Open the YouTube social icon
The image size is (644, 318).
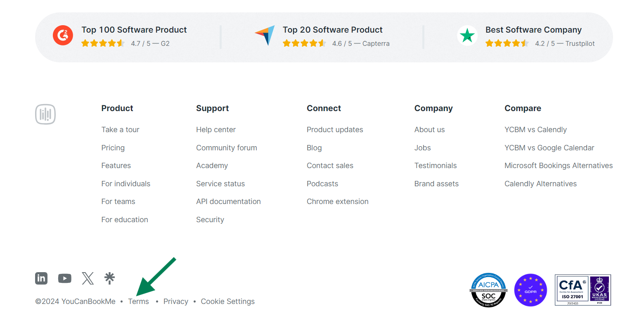[65, 278]
